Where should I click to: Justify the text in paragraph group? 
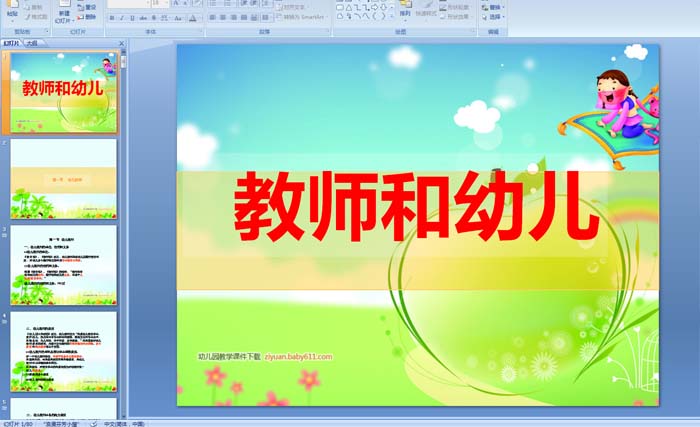(244, 17)
